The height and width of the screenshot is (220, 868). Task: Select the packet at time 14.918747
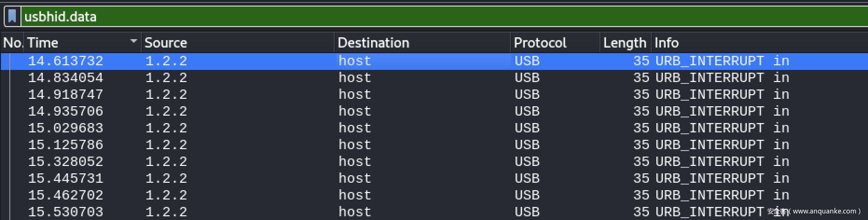coord(66,95)
